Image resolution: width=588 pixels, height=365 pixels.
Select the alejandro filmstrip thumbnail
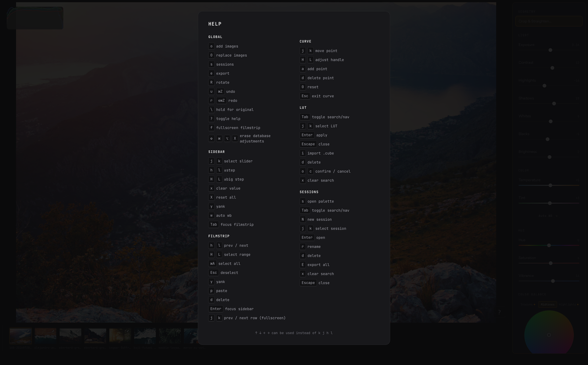coord(46,336)
